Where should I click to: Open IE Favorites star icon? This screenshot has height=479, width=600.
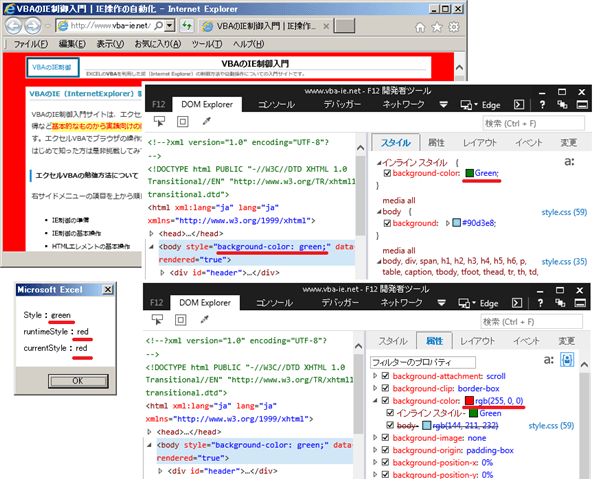pos(437,27)
